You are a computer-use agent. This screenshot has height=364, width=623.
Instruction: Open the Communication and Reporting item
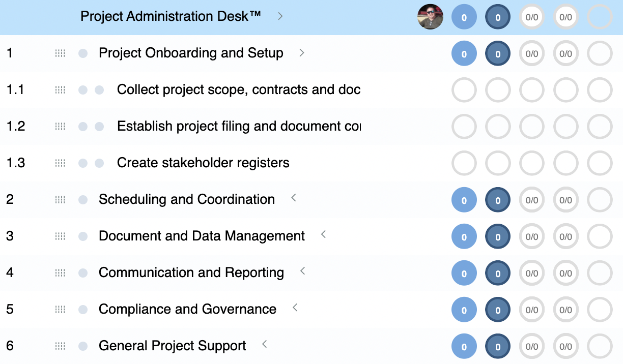click(191, 273)
